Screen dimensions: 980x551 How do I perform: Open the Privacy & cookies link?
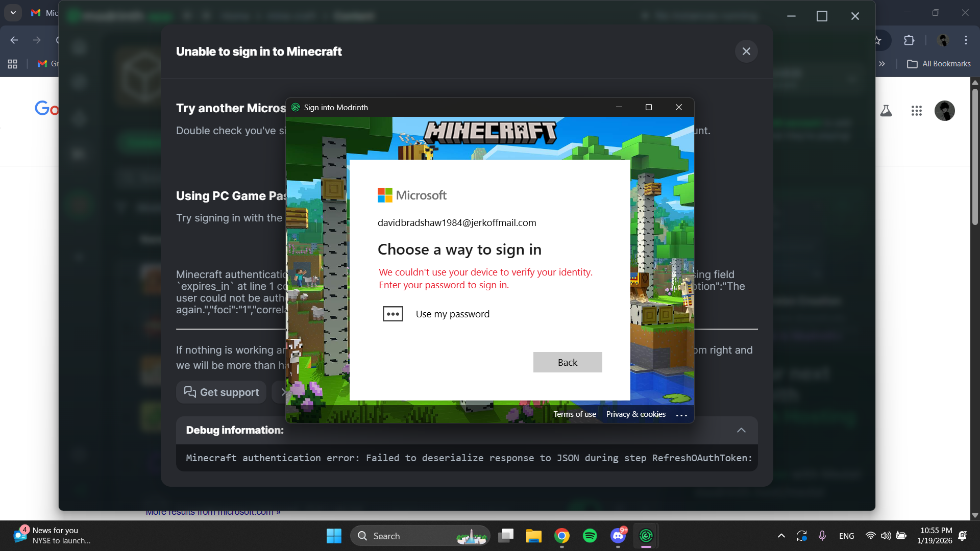point(635,414)
